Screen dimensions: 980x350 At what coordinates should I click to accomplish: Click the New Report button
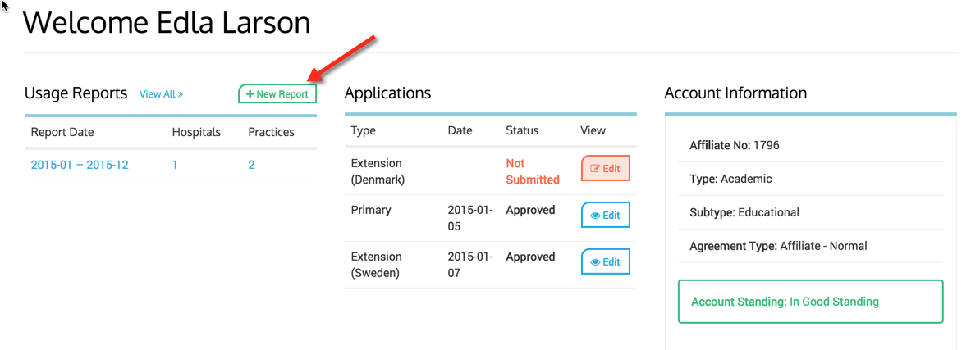277,94
